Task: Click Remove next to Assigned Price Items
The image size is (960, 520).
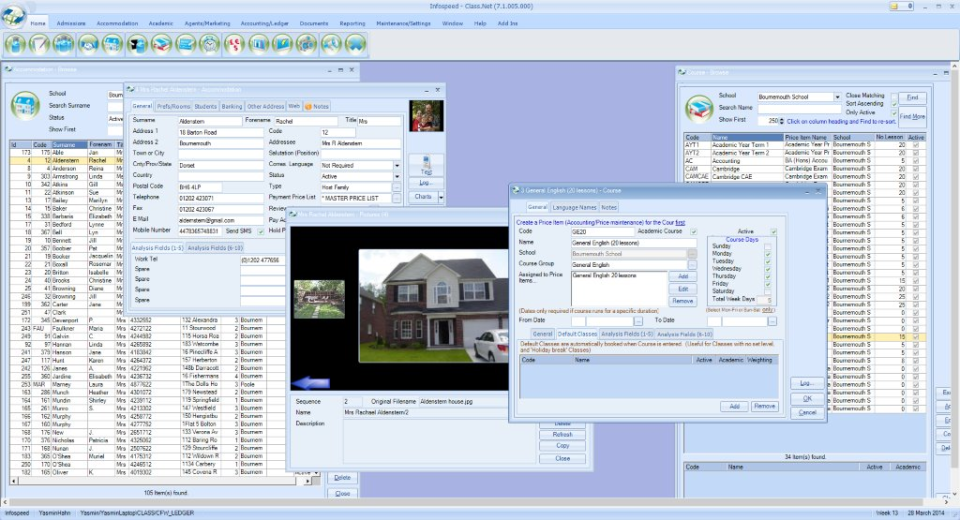Action: [x=682, y=300]
